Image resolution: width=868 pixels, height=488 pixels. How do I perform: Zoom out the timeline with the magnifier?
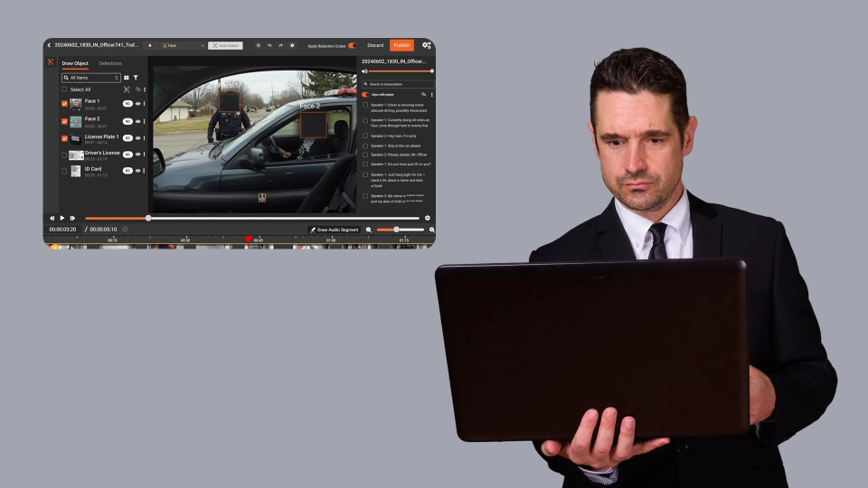(369, 230)
